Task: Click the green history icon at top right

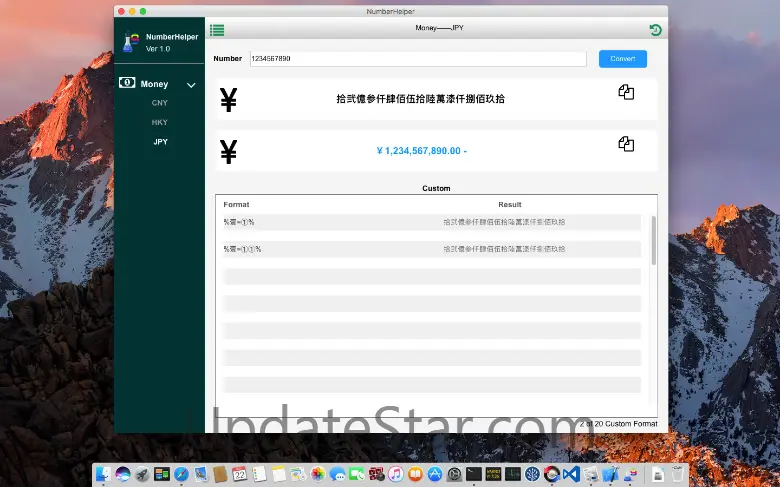Action: tap(655, 30)
